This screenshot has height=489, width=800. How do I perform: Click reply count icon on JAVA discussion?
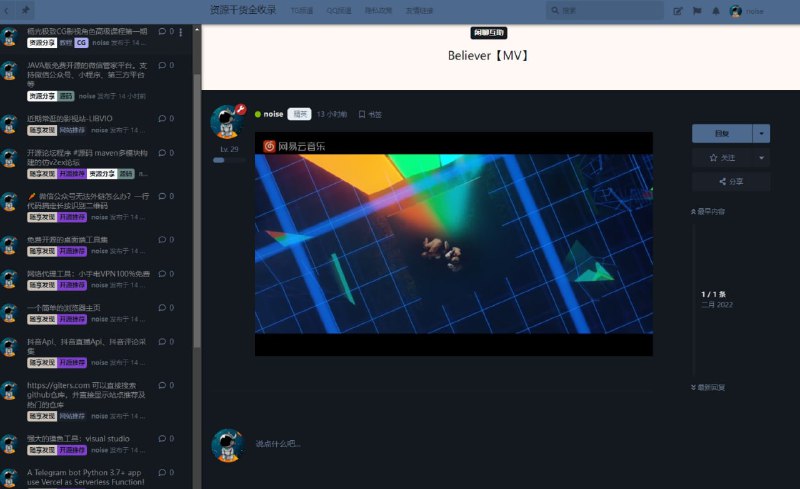pos(166,65)
